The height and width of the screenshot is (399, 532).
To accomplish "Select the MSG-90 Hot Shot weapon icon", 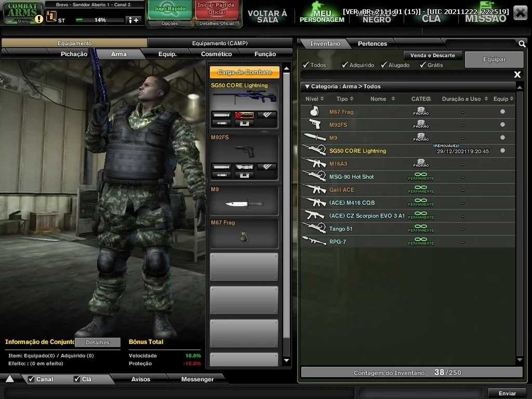I will (x=314, y=176).
